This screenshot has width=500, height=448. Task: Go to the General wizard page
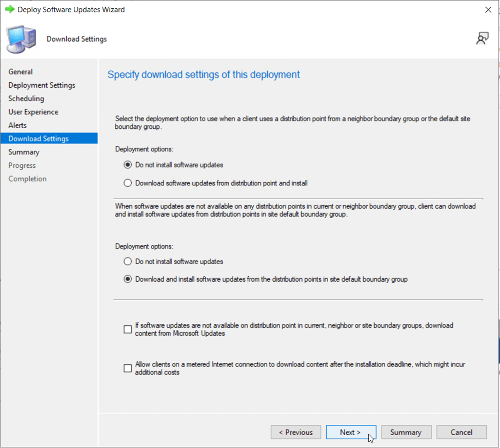click(21, 72)
